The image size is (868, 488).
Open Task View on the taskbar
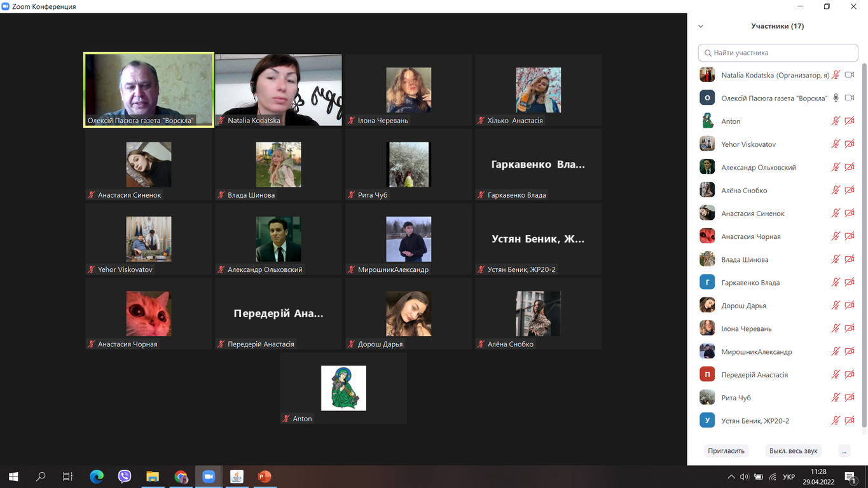[x=67, y=476]
